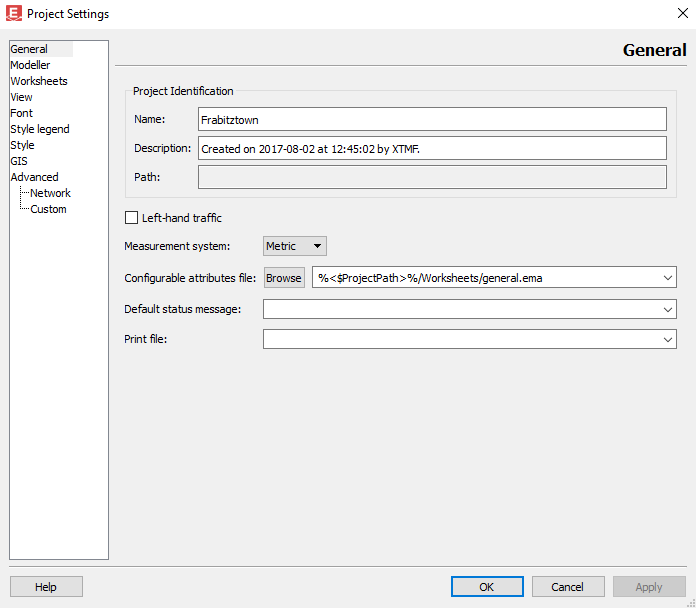Image resolution: width=696 pixels, height=608 pixels.
Task: Open the View settings category
Action: [x=21, y=97]
